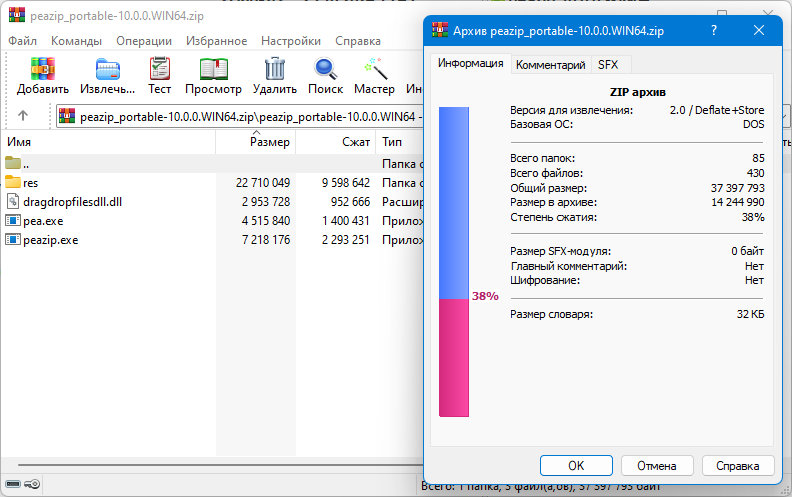Click the WinRAR icon in dialog title
Screen dimensions: 792x497
click(440, 30)
